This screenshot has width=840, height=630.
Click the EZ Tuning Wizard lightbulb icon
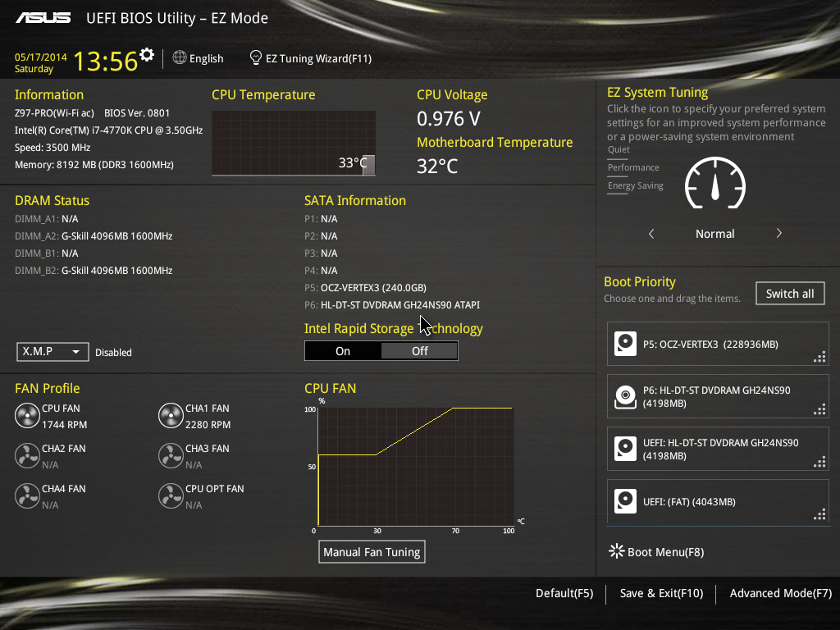[256, 57]
